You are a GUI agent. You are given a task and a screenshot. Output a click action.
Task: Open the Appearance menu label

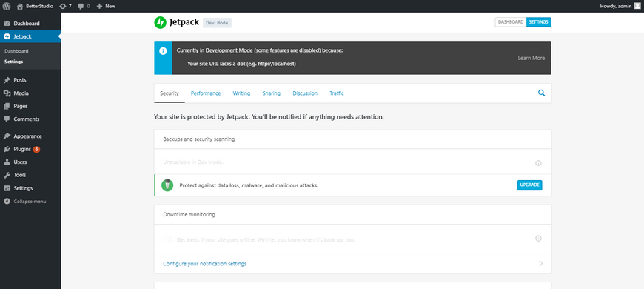27,136
